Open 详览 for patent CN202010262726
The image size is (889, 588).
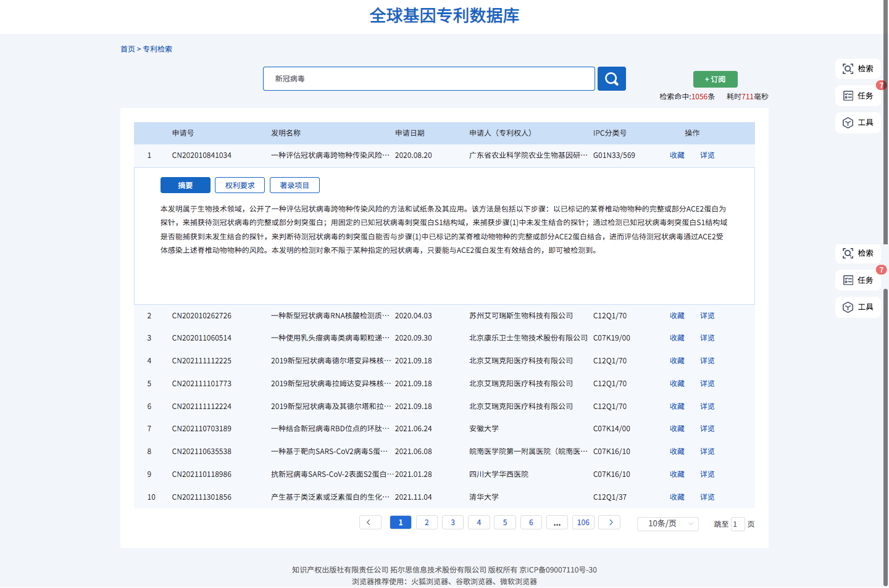[707, 316]
